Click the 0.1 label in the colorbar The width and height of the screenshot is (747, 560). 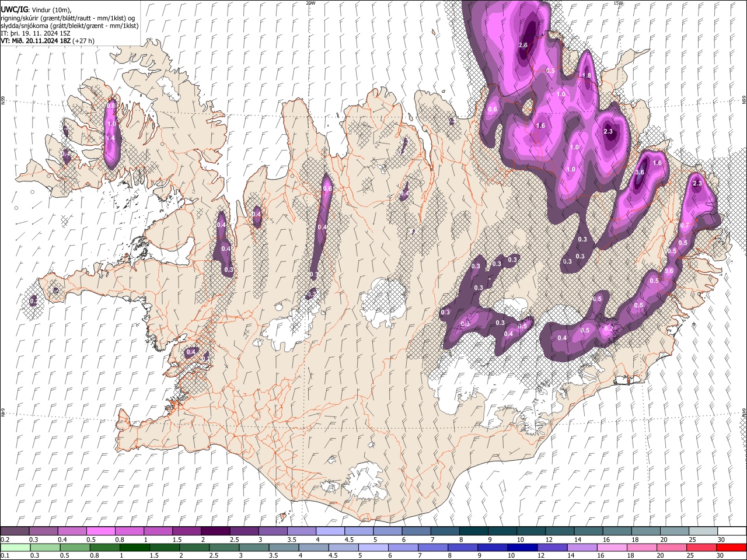5,555
